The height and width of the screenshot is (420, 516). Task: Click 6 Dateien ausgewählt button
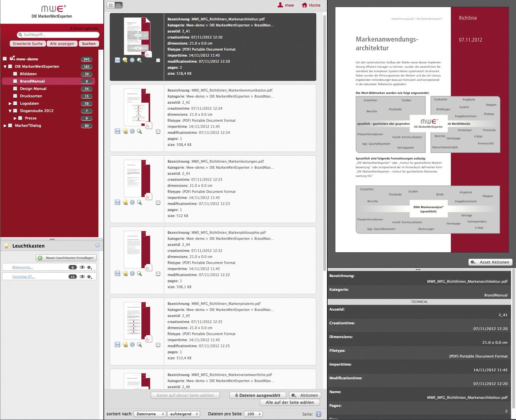(258, 395)
